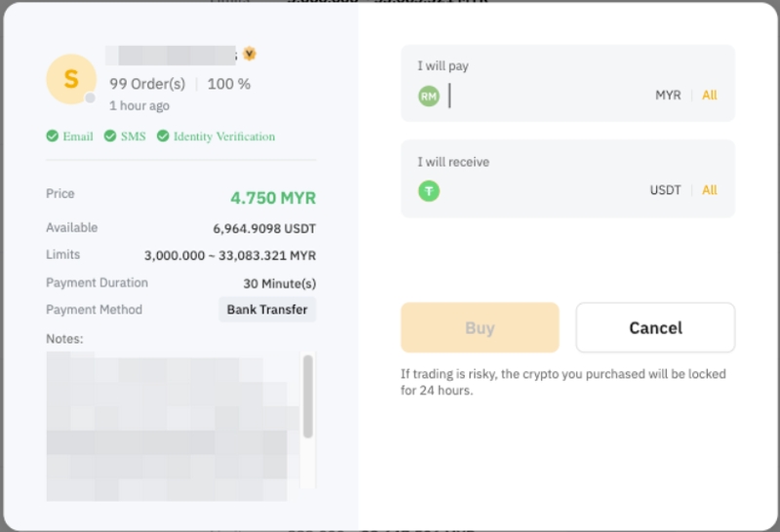
Task: Click the Cancel button
Action: tap(655, 327)
